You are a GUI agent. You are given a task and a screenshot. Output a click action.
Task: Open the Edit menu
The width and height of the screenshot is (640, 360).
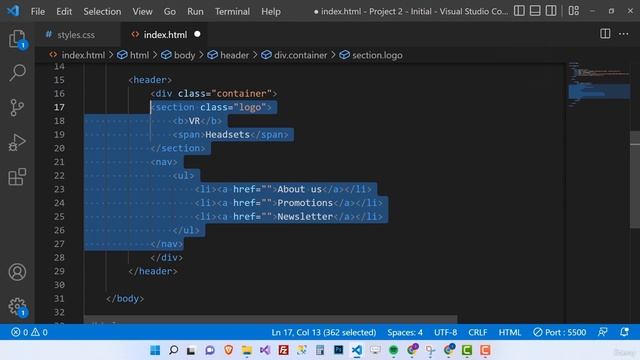point(64,11)
